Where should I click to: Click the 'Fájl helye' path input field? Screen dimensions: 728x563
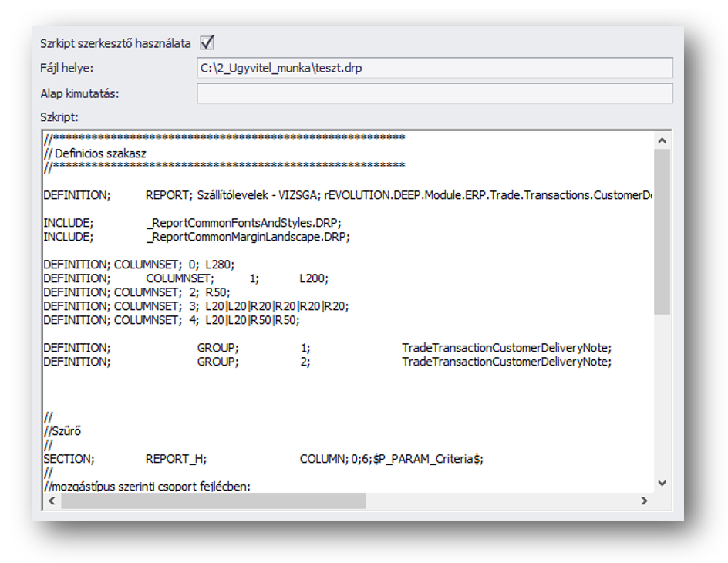tap(434, 68)
